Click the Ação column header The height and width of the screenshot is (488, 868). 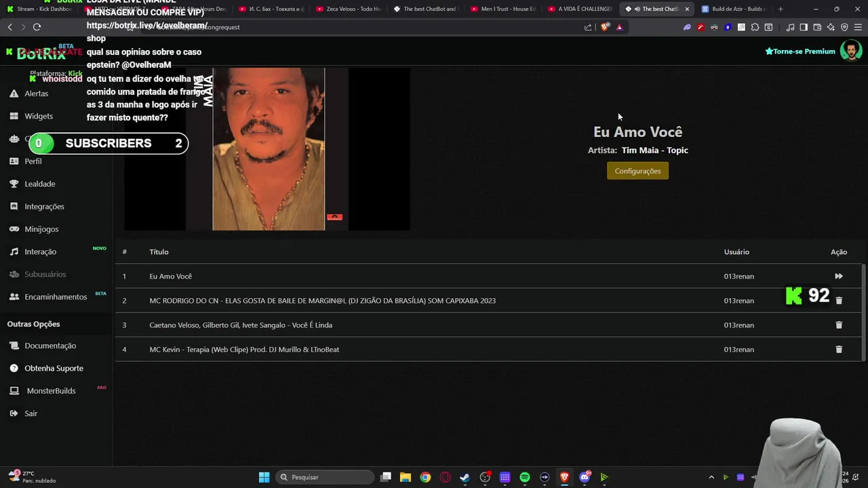pyautogui.click(x=839, y=252)
